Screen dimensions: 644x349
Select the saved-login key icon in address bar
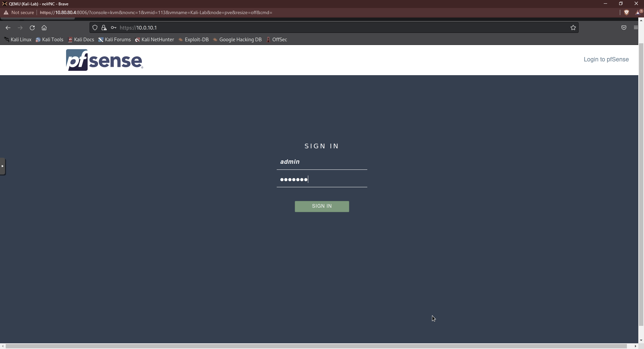(114, 28)
